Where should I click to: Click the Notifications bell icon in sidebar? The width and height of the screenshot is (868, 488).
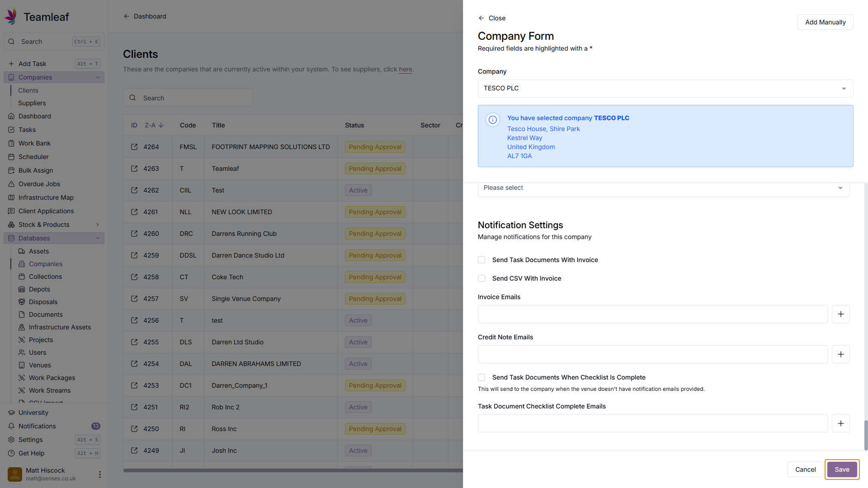click(x=11, y=426)
